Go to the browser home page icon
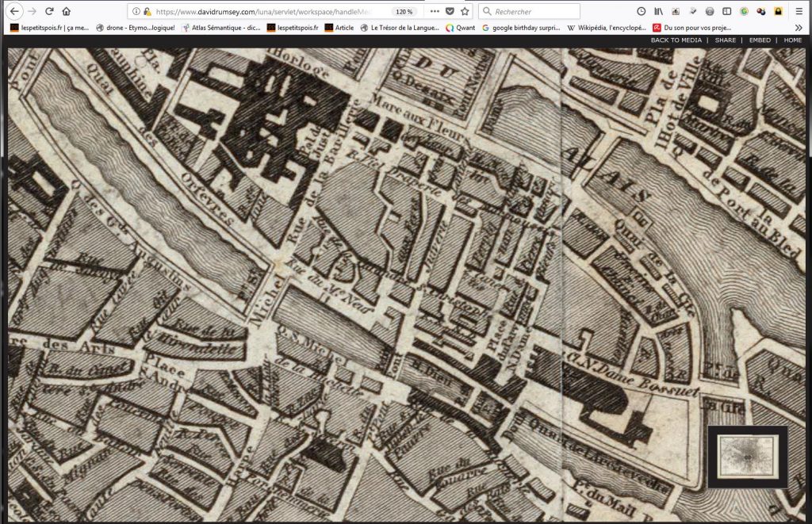The width and height of the screenshot is (812, 524). [x=67, y=12]
